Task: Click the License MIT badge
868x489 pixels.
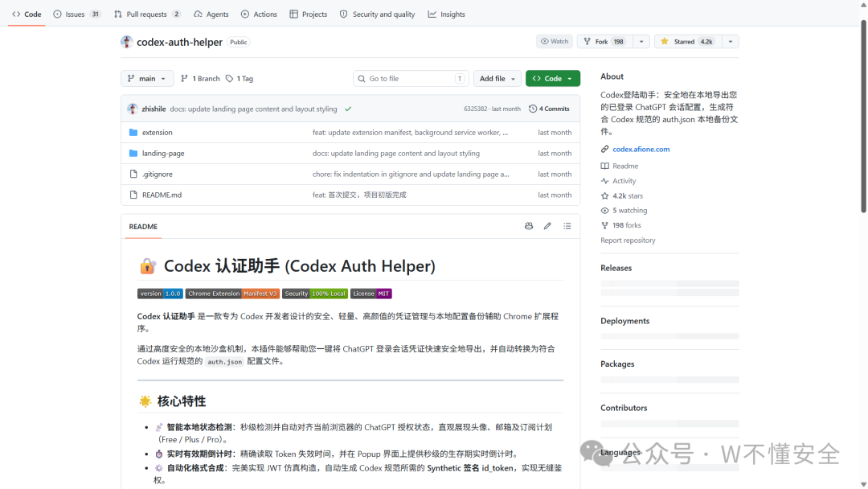Action: (x=371, y=294)
